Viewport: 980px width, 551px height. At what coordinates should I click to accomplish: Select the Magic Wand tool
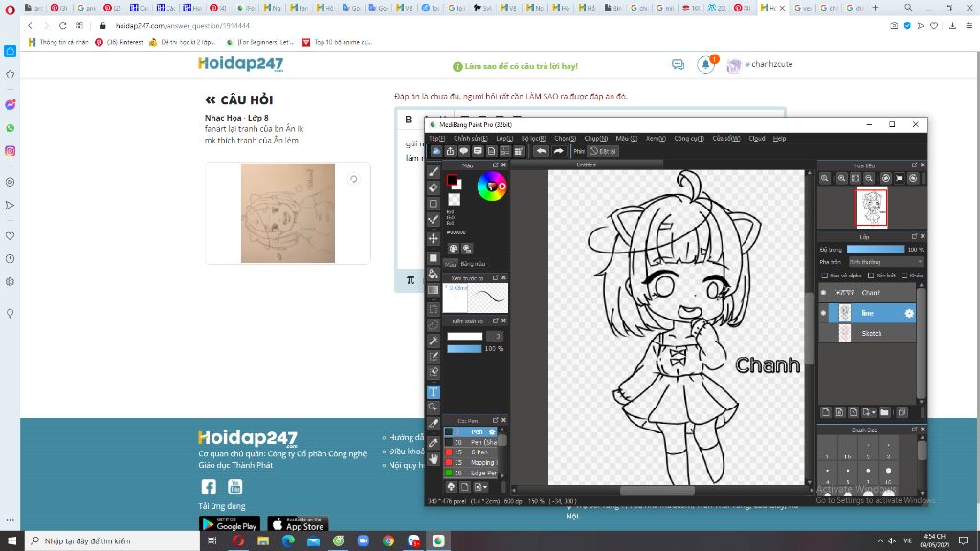pos(434,342)
